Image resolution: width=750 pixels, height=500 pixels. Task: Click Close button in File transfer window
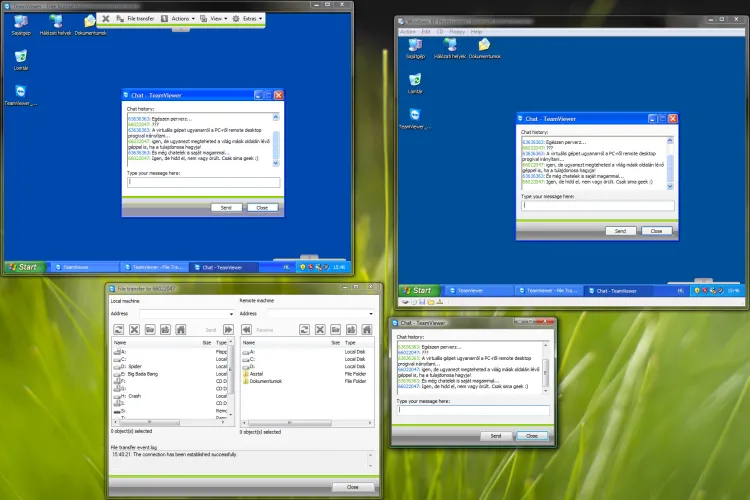coord(353,487)
